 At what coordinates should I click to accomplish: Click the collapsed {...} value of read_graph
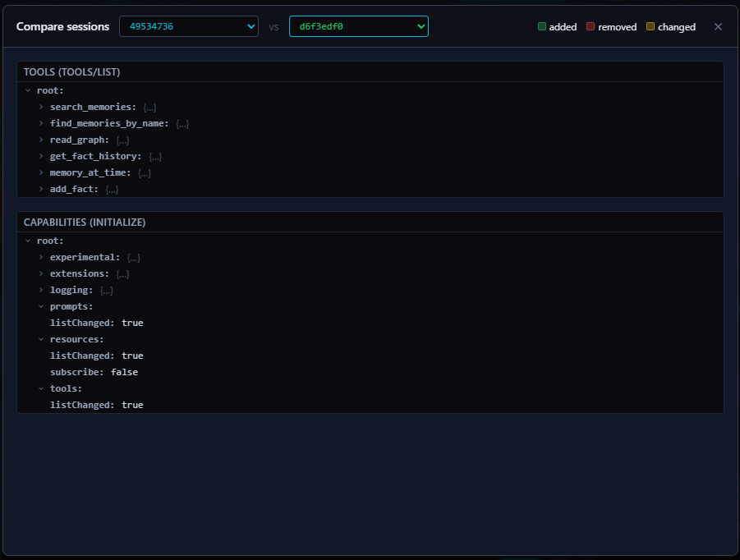click(x=122, y=140)
